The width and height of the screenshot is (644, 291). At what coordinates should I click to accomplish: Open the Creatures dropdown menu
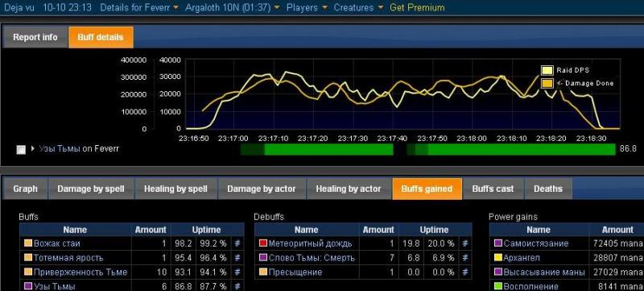pos(358,7)
